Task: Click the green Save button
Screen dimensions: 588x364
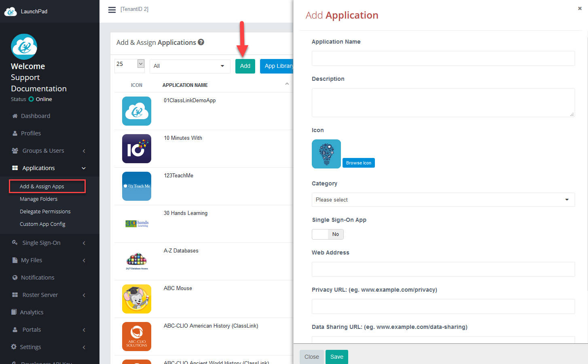Action: 336,357
